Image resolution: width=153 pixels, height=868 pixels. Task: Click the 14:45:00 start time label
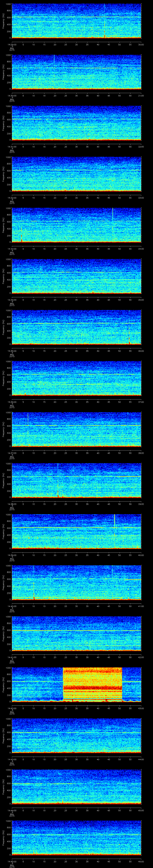[12, 861]
